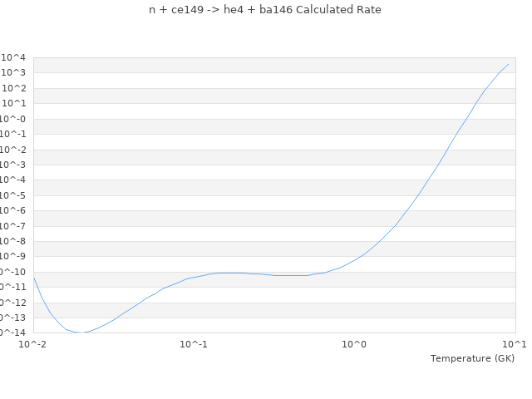
Task: Click the 10^1 tick on the temperature axis
Action: [515, 344]
